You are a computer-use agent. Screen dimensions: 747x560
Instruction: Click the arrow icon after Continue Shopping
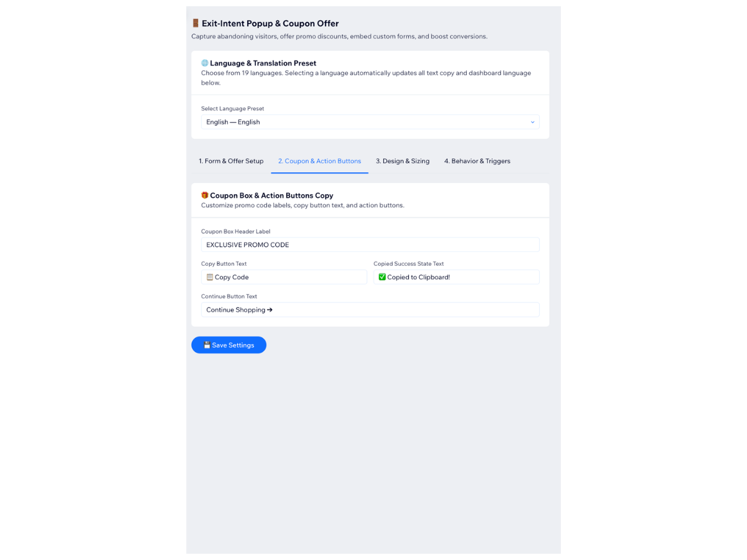(270, 310)
